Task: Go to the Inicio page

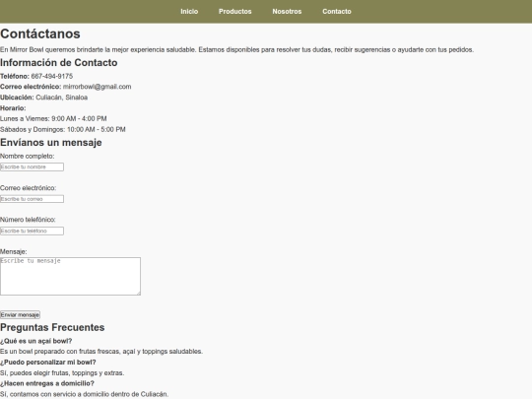Action: click(x=189, y=12)
